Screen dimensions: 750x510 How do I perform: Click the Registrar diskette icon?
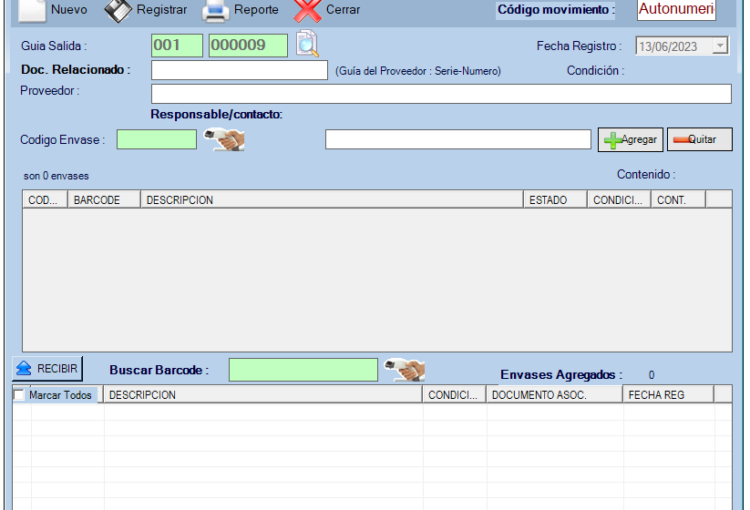click(x=119, y=10)
